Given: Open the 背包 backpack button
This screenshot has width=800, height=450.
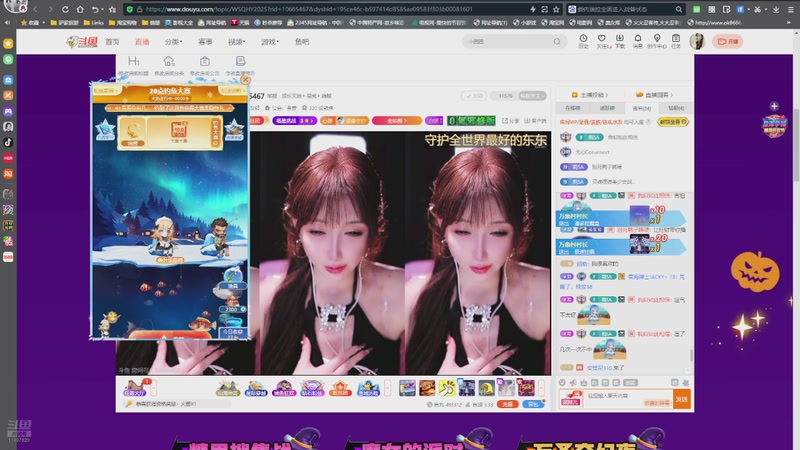Looking at the screenshot, I should 533,404.
